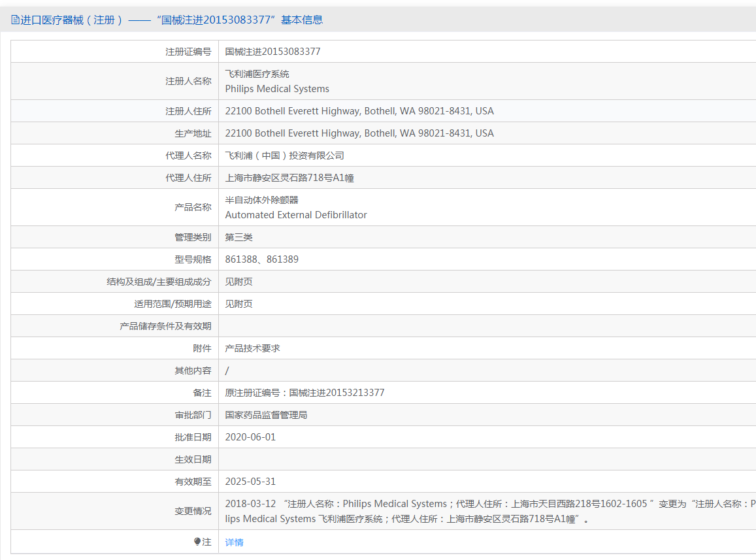The width and height of the screenshot is (756, 560).
Task: Select approval date 2020-06-01
Action: [x=250, y=437]
